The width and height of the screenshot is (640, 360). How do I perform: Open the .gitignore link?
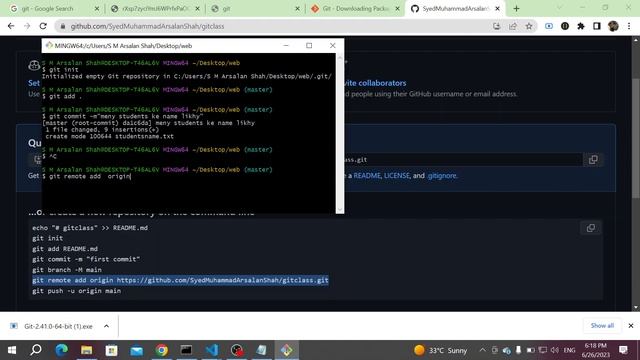coord(442,176)
